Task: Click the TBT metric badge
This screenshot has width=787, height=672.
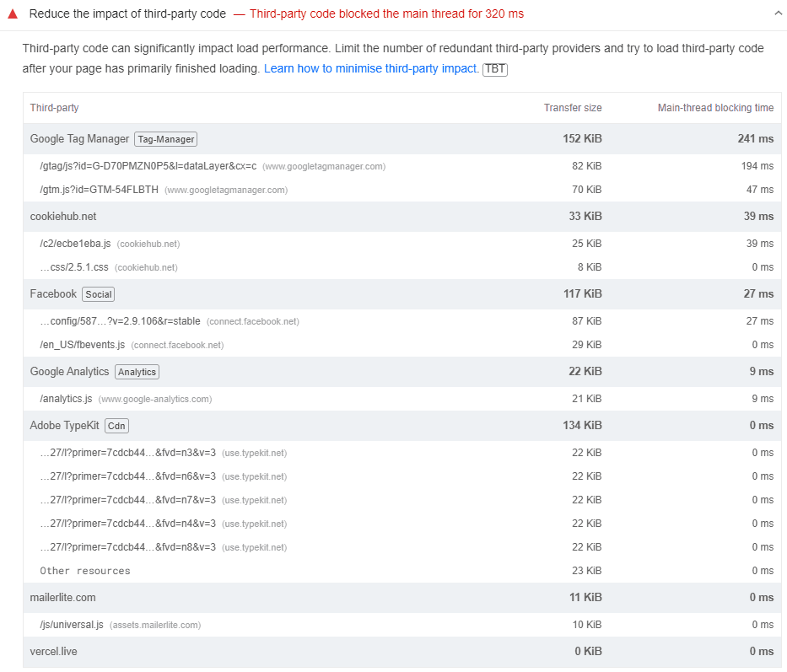Action: (495, 69)
